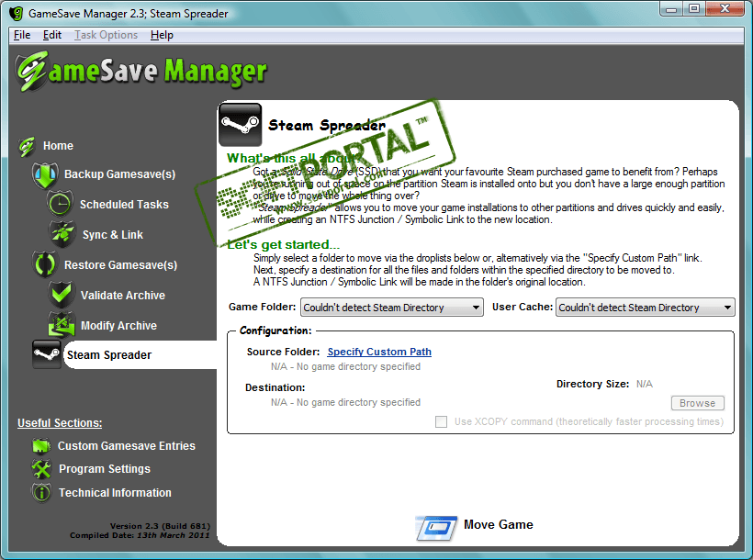Click the Browse button
Viewport: 753px width, 560px height.
[697, 403]
